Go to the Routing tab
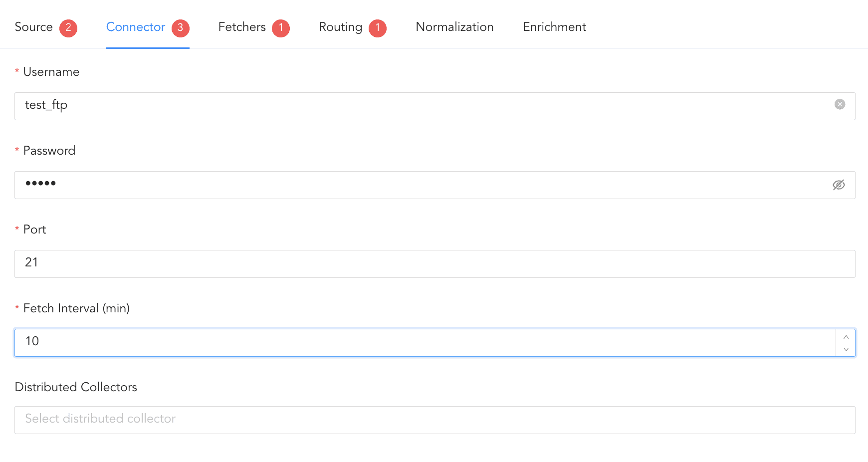 (x=340, y=27)
